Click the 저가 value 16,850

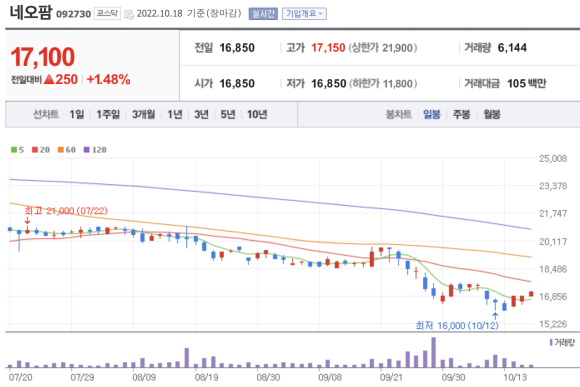tap(328, 84)
